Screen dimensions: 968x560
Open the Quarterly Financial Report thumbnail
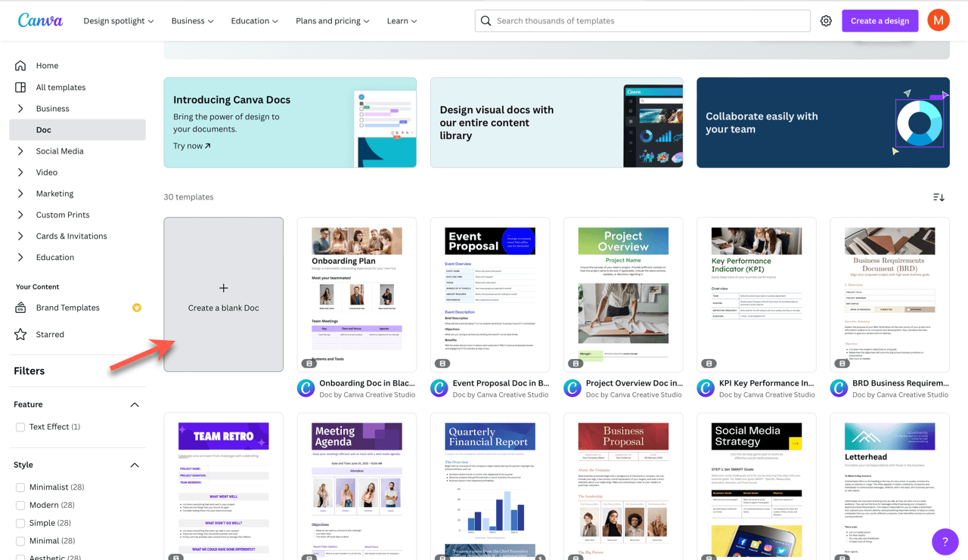coord(490,487)
